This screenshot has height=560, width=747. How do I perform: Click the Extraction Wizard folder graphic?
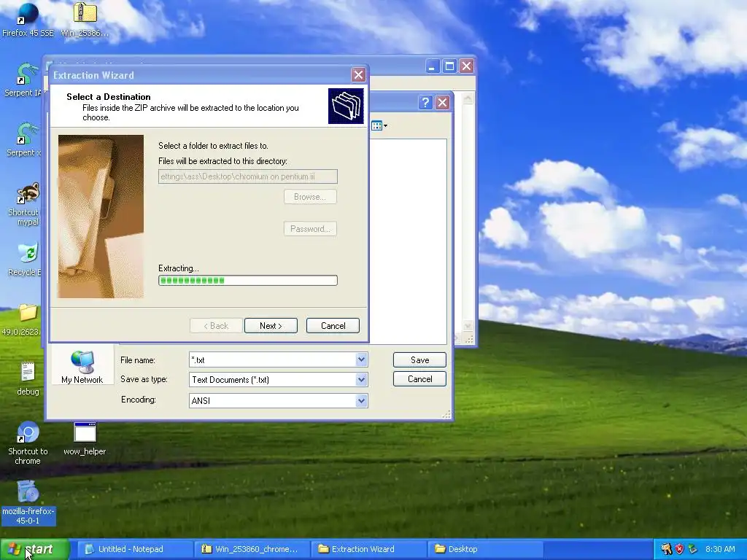coord(346,106)
